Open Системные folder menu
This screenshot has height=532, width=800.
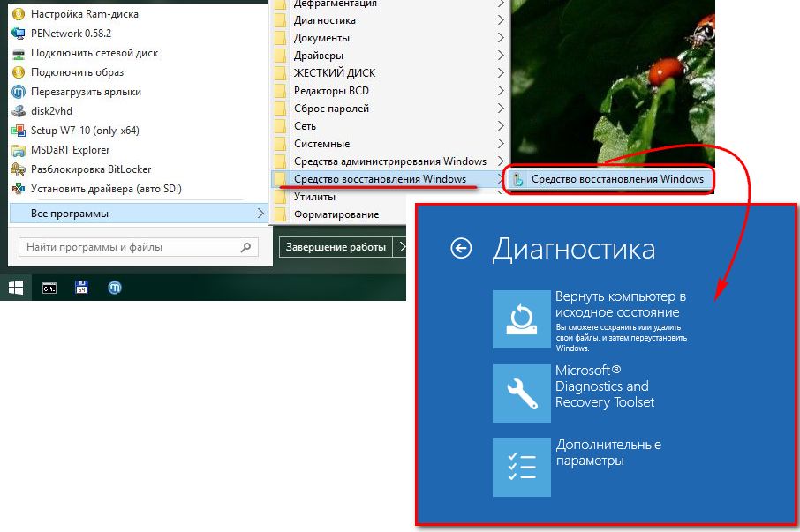click(x=389, y=144)
